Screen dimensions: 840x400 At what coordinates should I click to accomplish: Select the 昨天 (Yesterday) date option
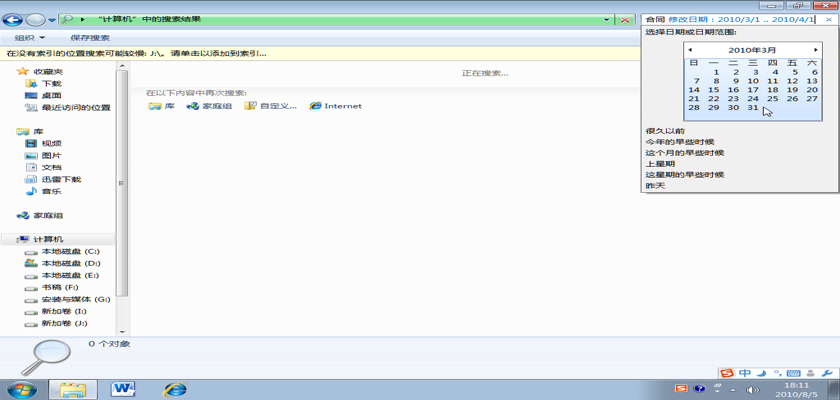pos(656,185)
